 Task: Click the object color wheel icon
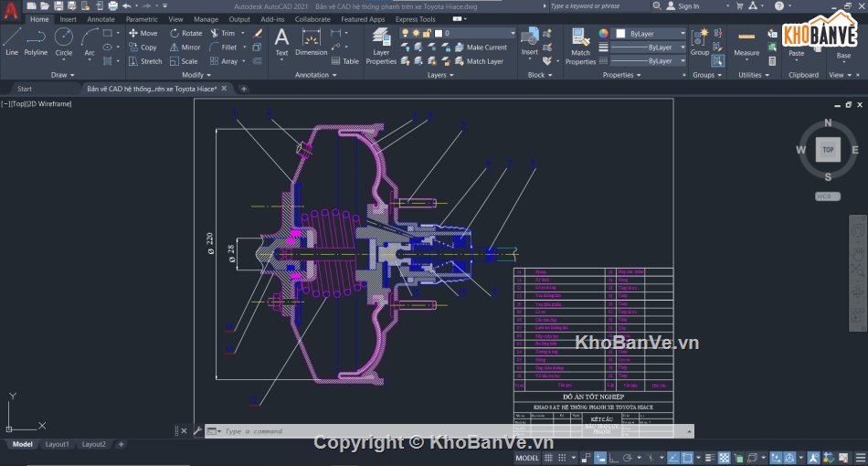pyautogui.click(x=603, y=34)
